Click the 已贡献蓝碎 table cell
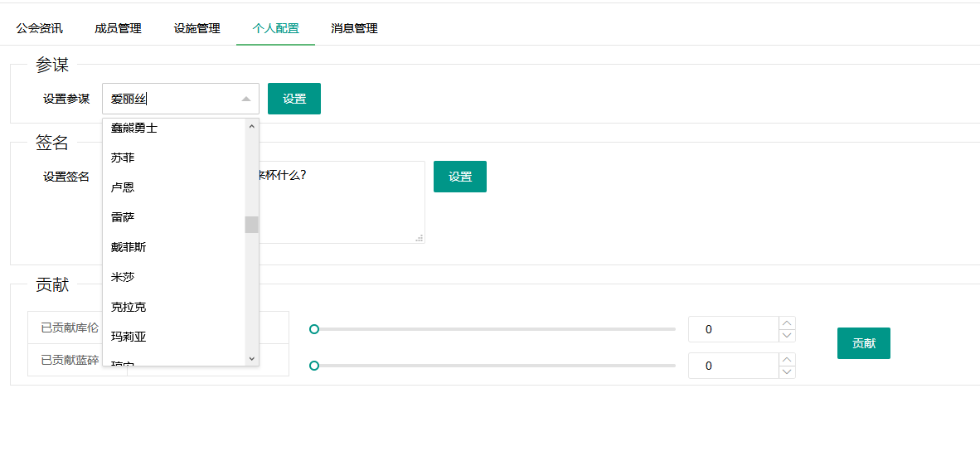The height and width of the screenshot is (461, 980). [x=70, y=360]
